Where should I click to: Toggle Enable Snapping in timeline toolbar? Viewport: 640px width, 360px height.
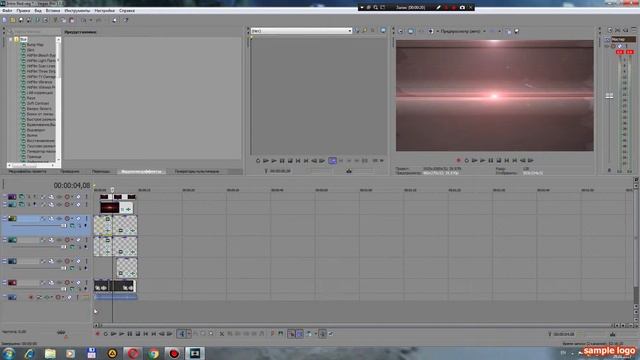click(x=291, y=334)
